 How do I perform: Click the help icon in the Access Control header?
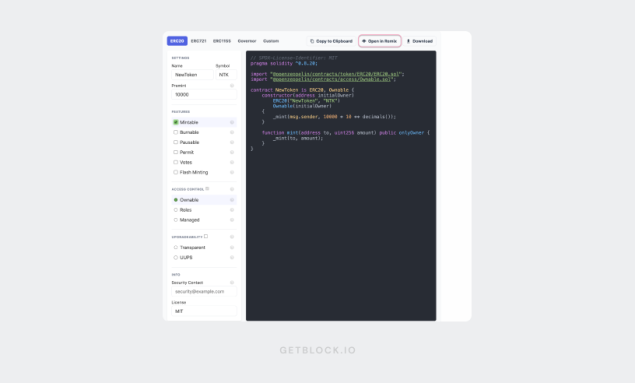click(232, 189)
